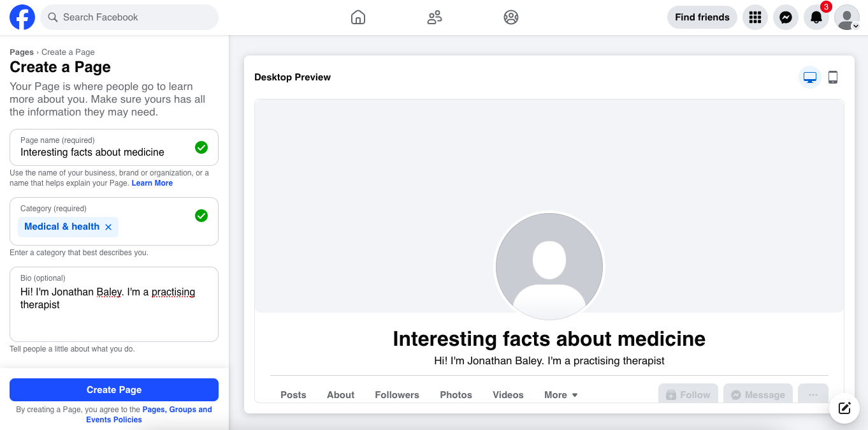Image resolution: width=868 pixels, height=430 pixels.
Task: Click the profile picture placeholder in preview
Action: click(549, 267)
